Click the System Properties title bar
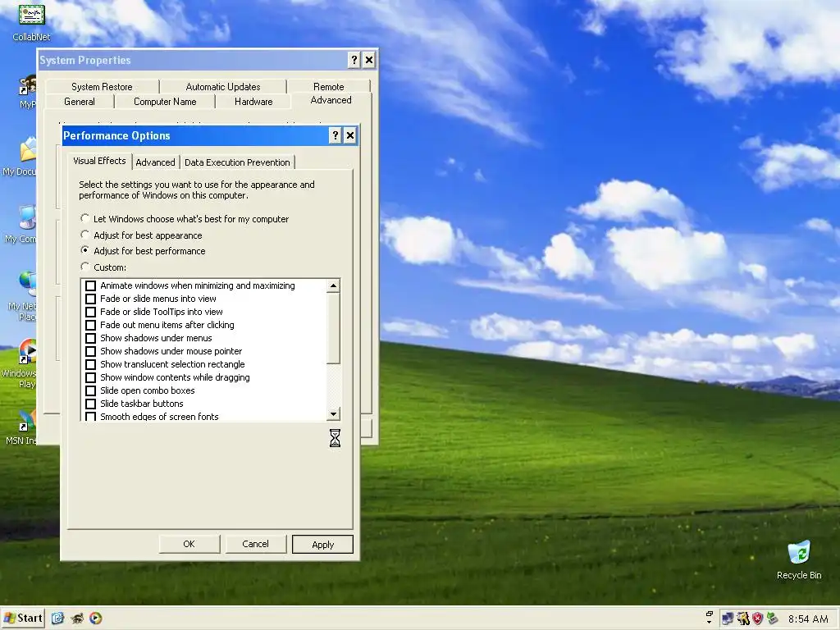Viewport: 840px width, 630px height. pyautogui.click(x=192, y=60)
